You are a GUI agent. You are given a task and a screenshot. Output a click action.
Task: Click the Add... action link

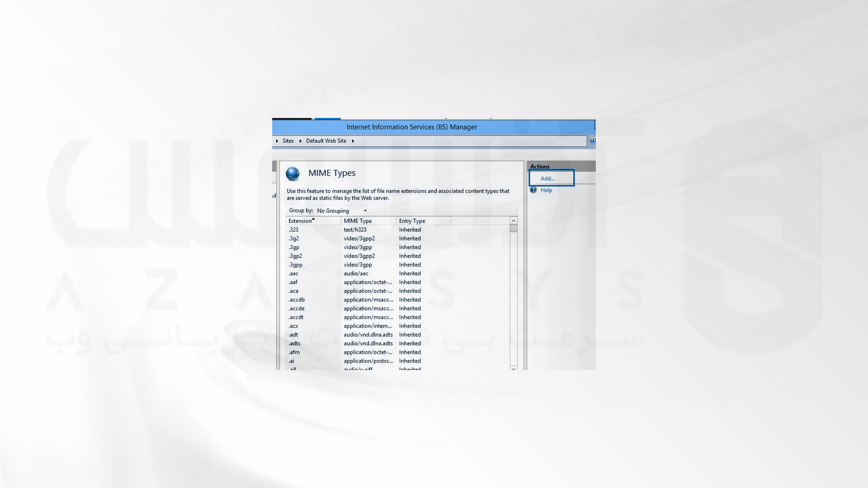pyautogui.click(x=547, y=178)
